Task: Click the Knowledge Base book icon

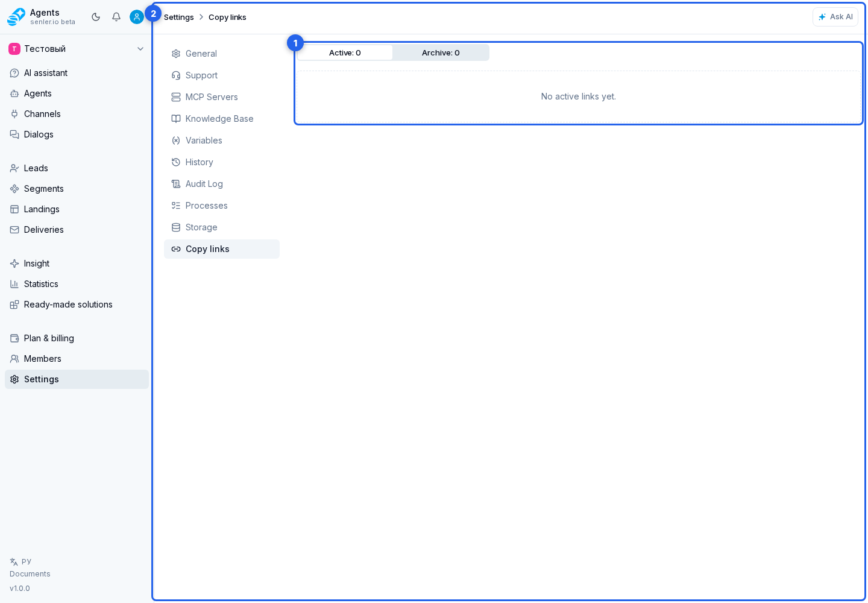Action: (176, 119)
